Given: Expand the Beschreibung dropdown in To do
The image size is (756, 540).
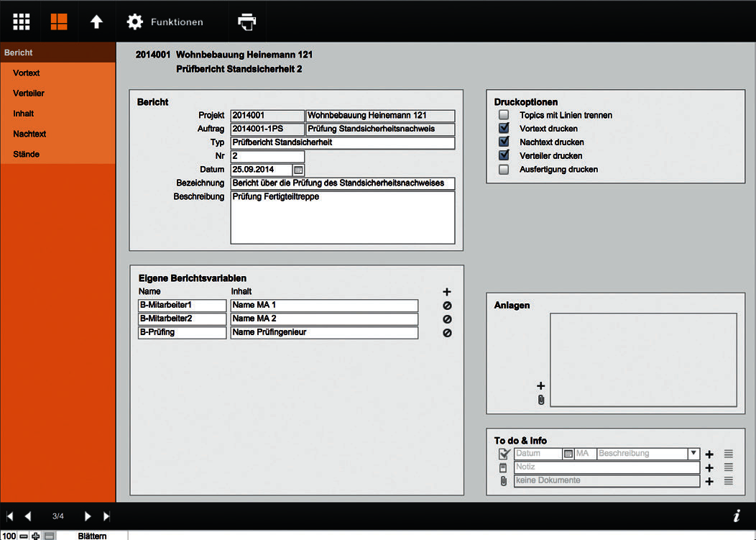Looking at the screenshot, I should pos(693,454).
